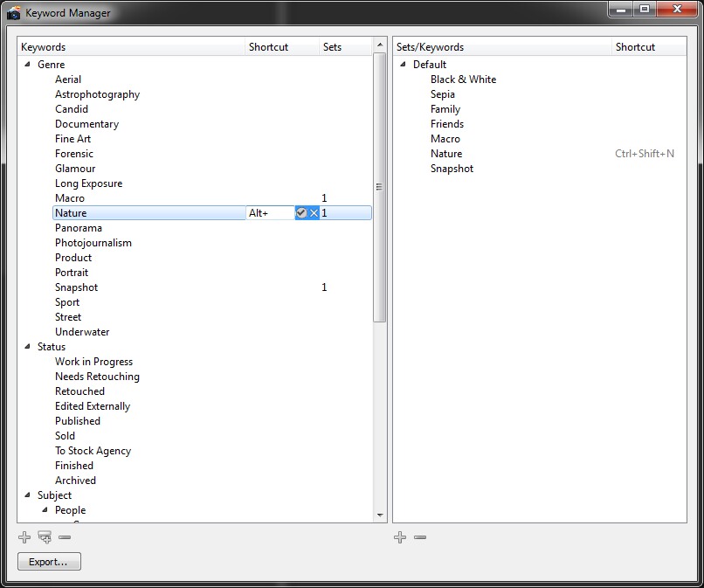This screenshot has width=704, height=588.
Task: Collapse the Genre keyword group
Action: (27, 65)
